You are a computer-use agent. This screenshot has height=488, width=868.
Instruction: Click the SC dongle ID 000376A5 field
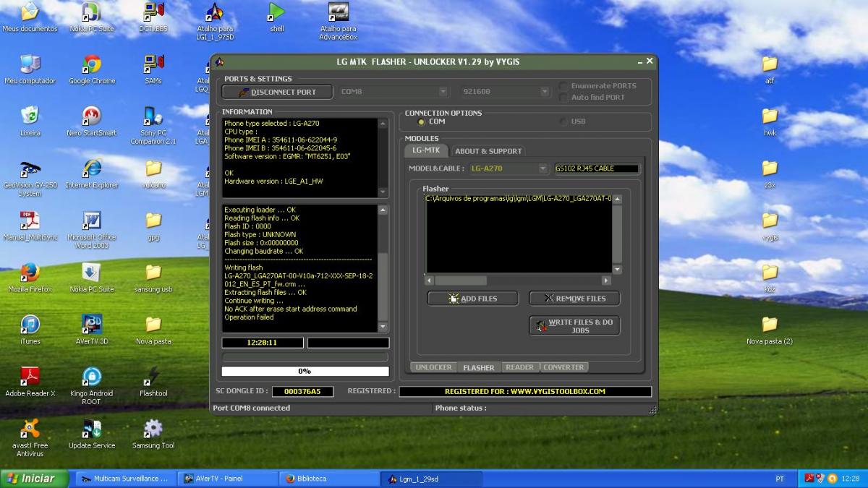click(302, 391)
